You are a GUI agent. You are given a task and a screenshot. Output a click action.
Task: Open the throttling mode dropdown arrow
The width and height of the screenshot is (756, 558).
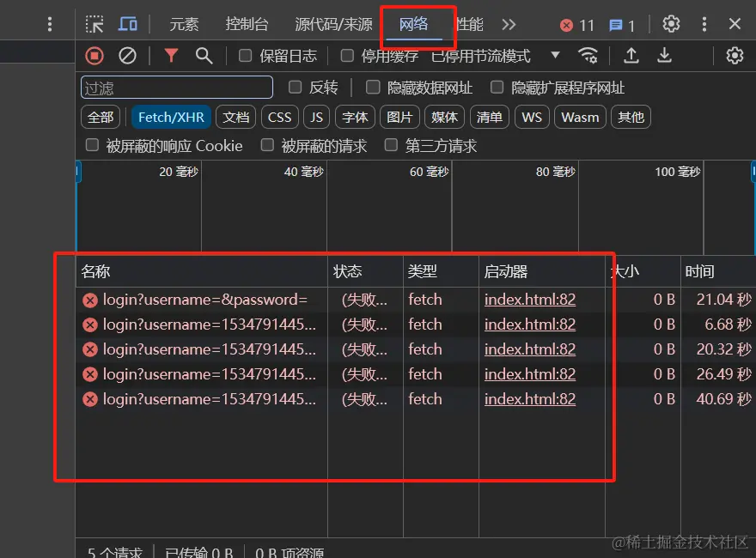point(556,55)
